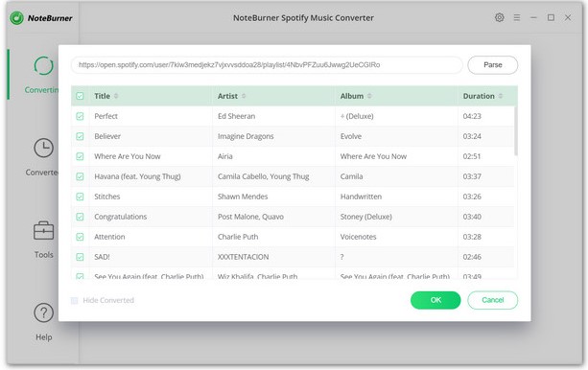Select the Camila album cell
The width and height of the screenshot is (588, 370).
(396, 176)
